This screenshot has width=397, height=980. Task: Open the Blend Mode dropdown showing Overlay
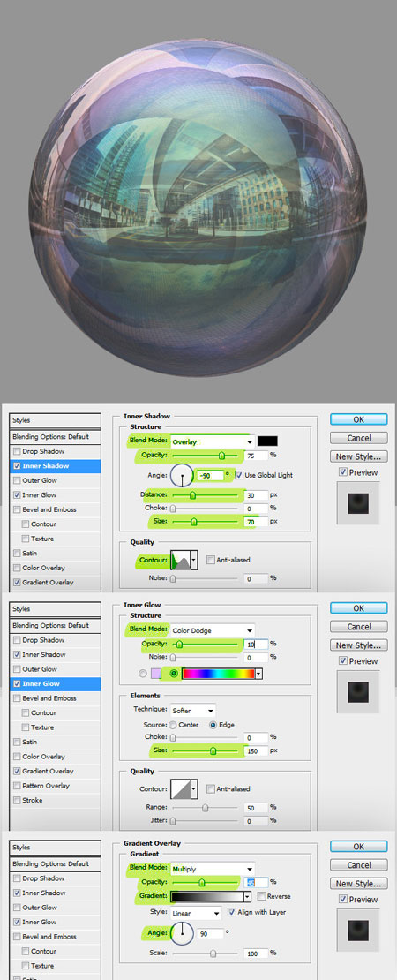(x=213, y=441)
